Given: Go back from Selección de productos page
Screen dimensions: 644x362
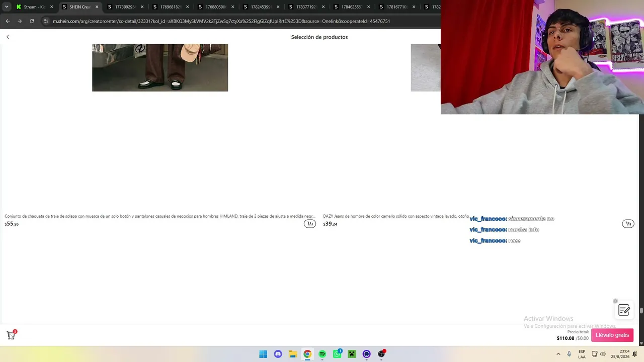Looking at the screenshot, I should click(x=8, y=37).
